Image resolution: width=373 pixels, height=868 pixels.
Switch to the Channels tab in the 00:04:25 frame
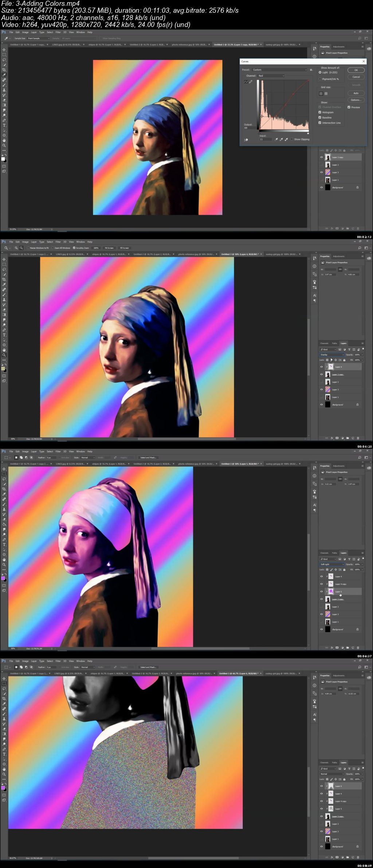coord(324,343)
